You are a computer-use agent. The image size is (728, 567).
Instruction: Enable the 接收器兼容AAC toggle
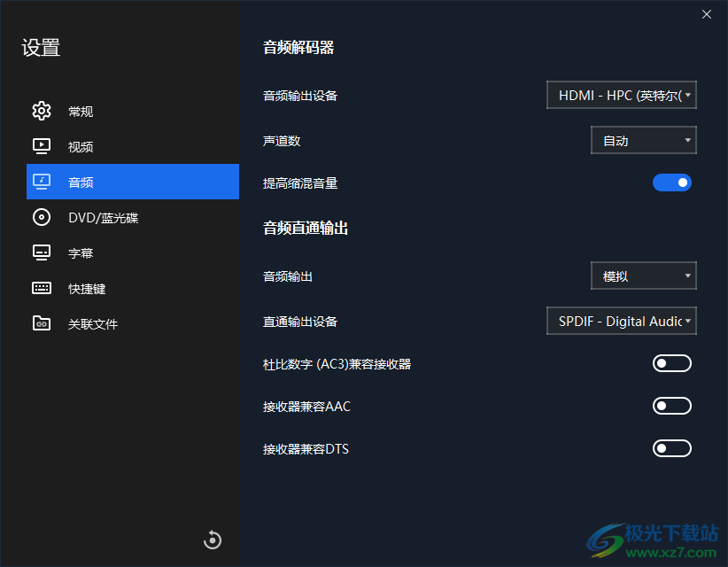(x=672, y=406)
